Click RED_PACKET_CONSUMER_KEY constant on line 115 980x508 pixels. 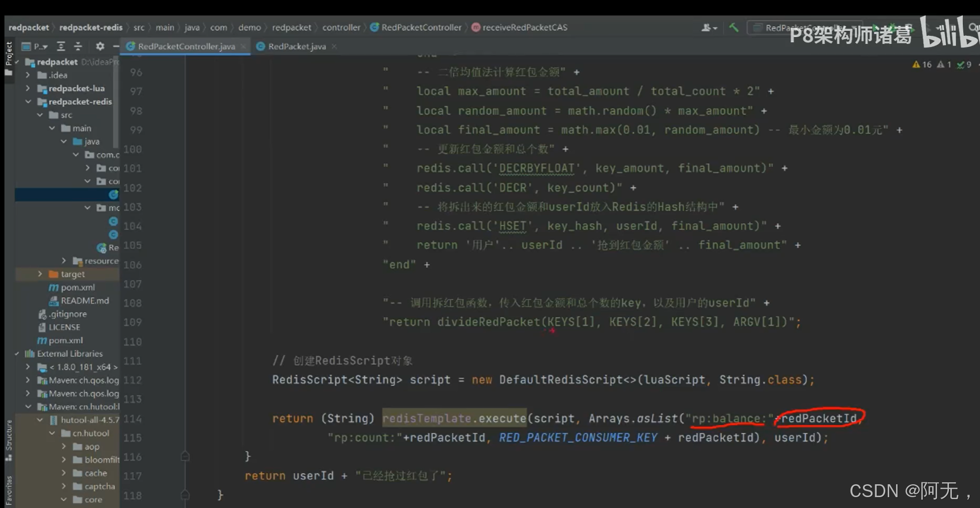[x=578, y=438]
